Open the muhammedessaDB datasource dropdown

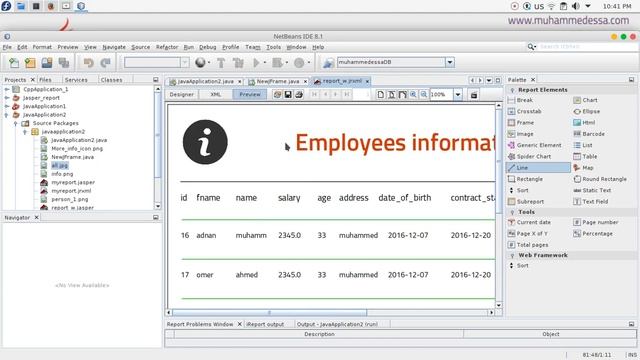tap(449, 62)
